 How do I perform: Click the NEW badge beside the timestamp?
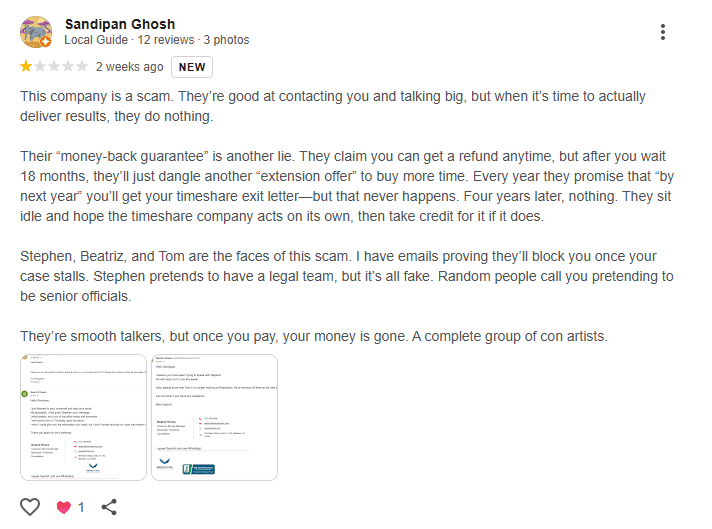point(192,67)
